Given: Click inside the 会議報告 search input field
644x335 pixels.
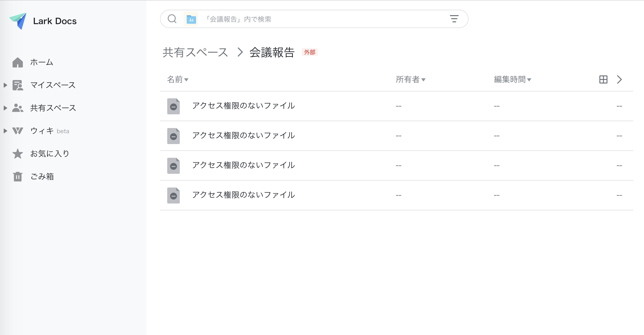Looking at the screenshot, I should (314, 19).
